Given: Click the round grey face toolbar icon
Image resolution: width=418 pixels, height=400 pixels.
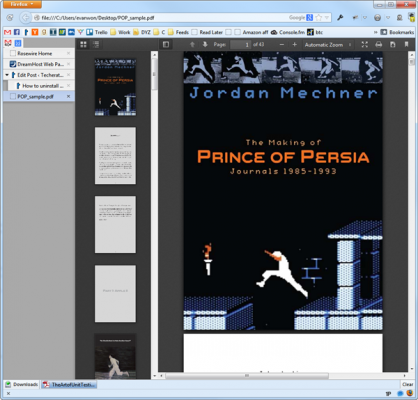Looking at the screenshot, I should (x=377, y=18).
